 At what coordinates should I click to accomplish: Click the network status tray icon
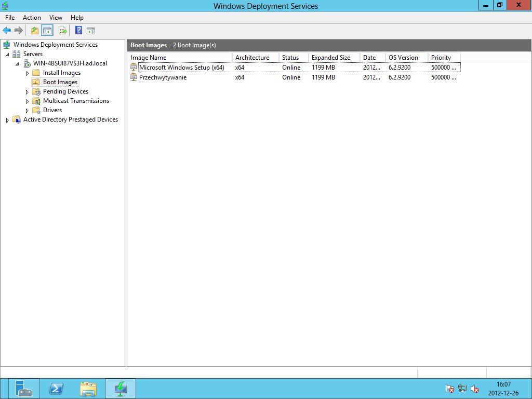(462, 389)
